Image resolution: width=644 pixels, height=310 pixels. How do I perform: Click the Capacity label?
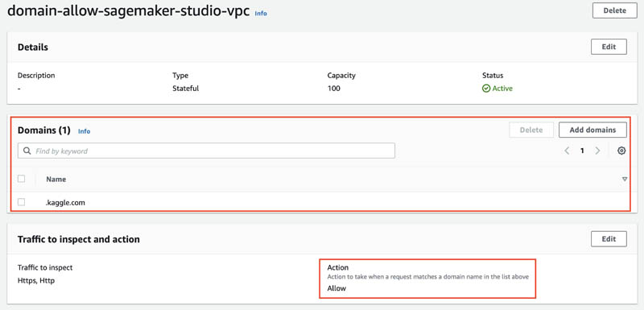click(341, 76)
